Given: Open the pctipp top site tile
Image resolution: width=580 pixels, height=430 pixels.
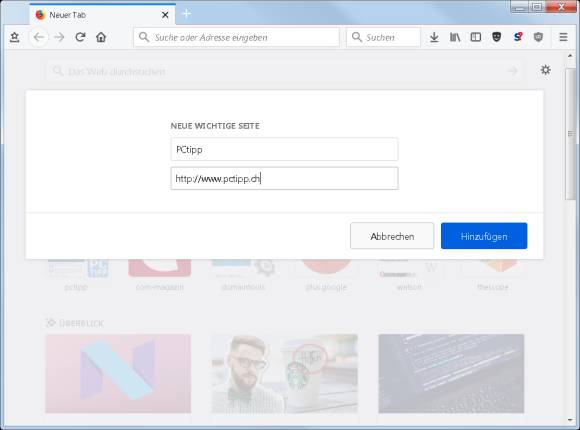Looking at the screenshot, I should point(77,275).
